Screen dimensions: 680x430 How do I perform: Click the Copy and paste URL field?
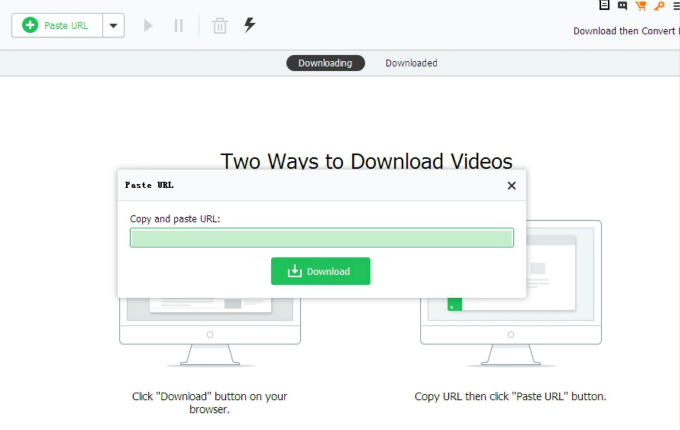click(321, 238)
